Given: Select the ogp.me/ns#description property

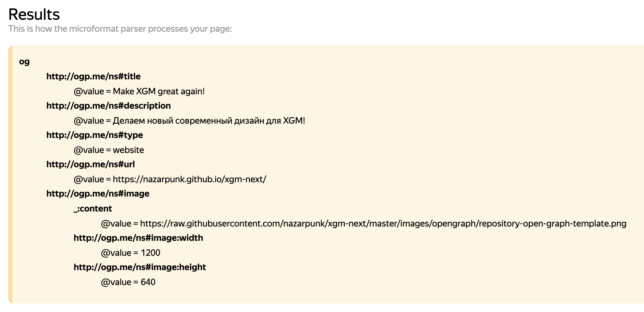Looking at the screenshot, I should click(x=108, y=106).
